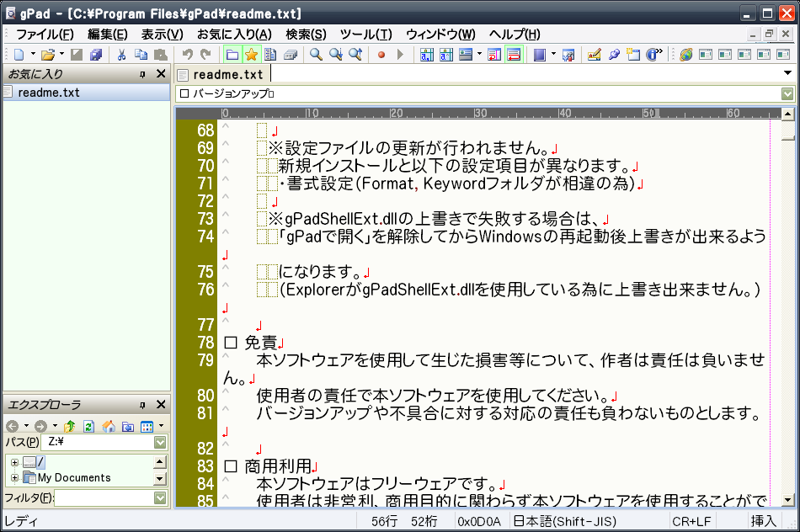Screen dimensions: 800x532
Task: Refresh the Explorer panel
Action: [88, 426]
